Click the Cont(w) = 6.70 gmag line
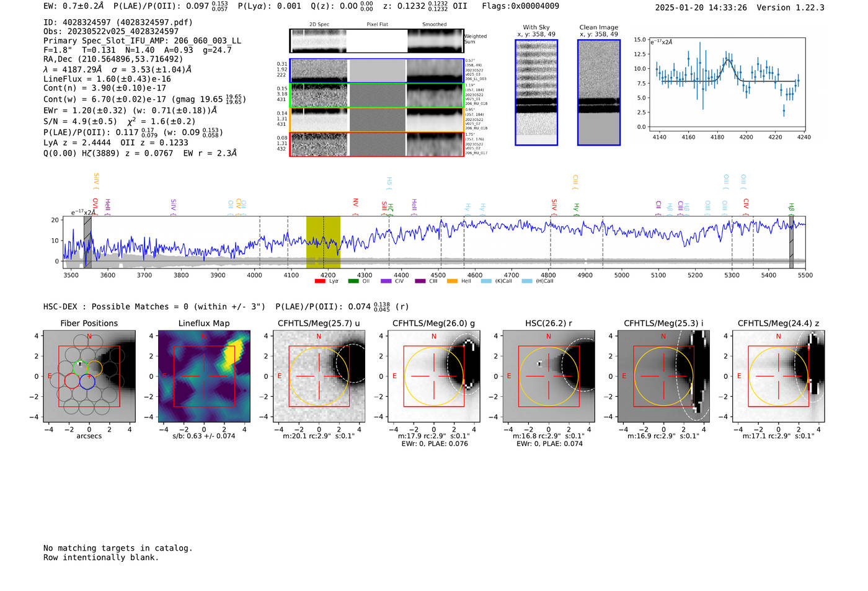 (144, 99)
